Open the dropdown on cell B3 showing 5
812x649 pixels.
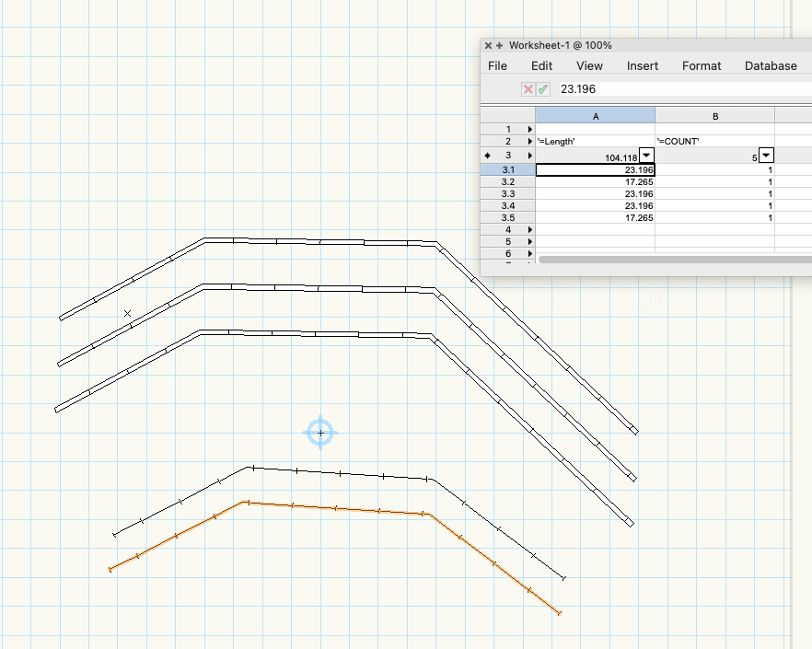[766, 156]
